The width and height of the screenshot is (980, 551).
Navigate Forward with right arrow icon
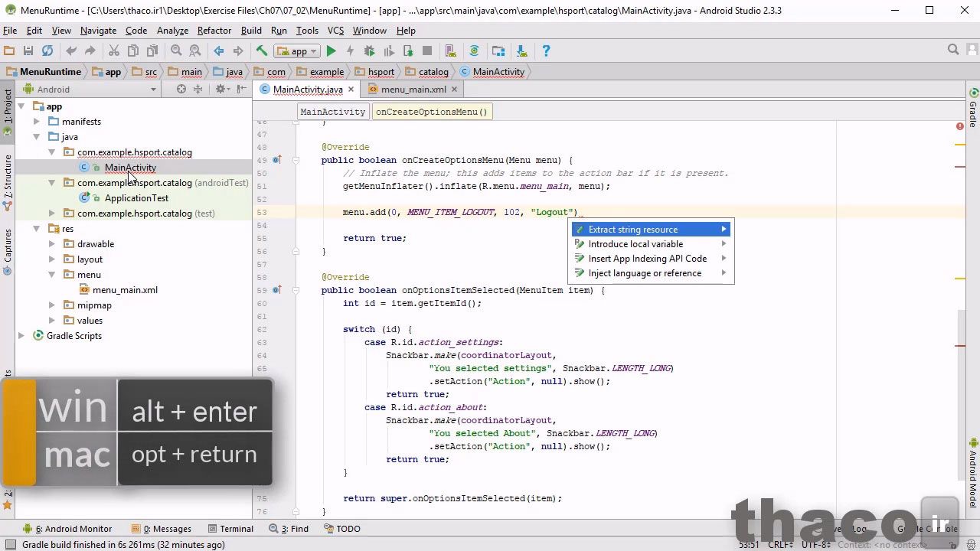point(238,51)
